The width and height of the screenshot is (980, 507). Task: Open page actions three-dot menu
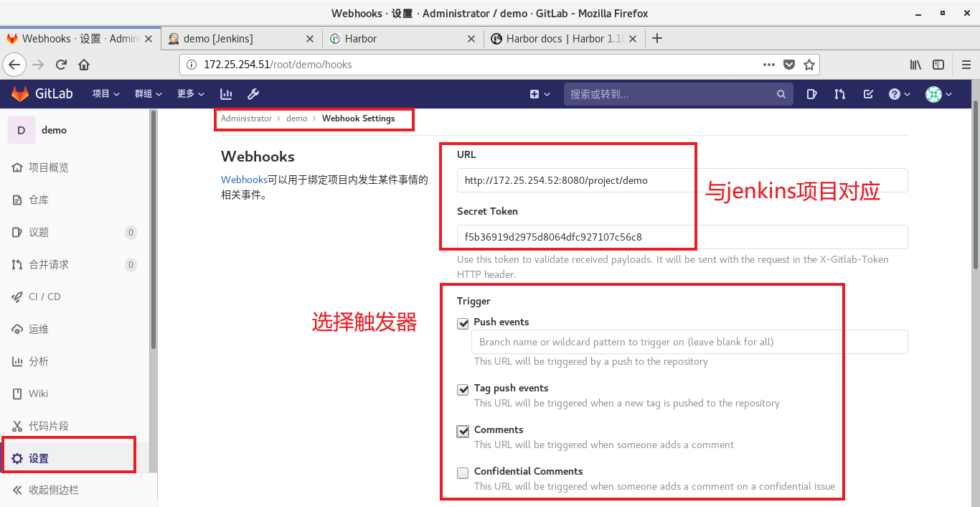pyautogui.click(x=769, y=65)
